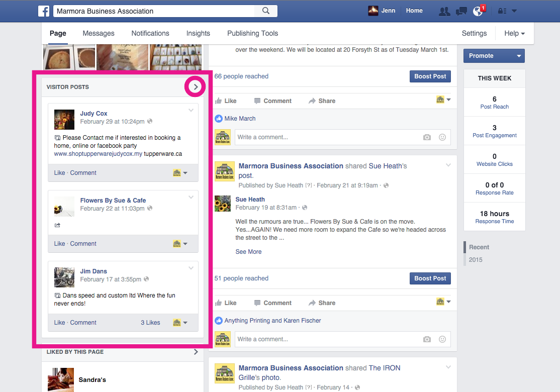Viewport: 560px width, 392px height.
Task: Open Sue Heath shared post options chevron
Action: (448, 165)
